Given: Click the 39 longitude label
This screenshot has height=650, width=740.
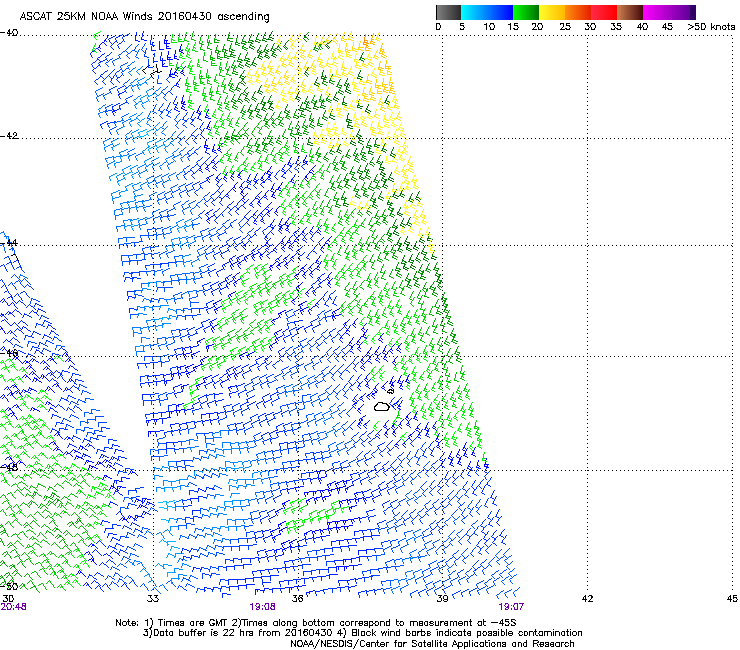Looking at the screenshot, I should pos(442,599).
